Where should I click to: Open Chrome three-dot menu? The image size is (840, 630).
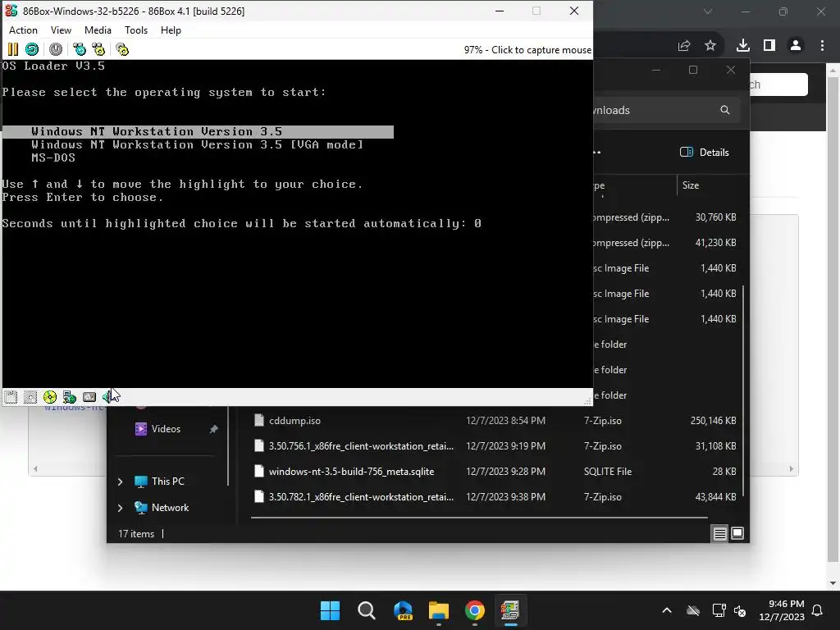coord(822,46)
